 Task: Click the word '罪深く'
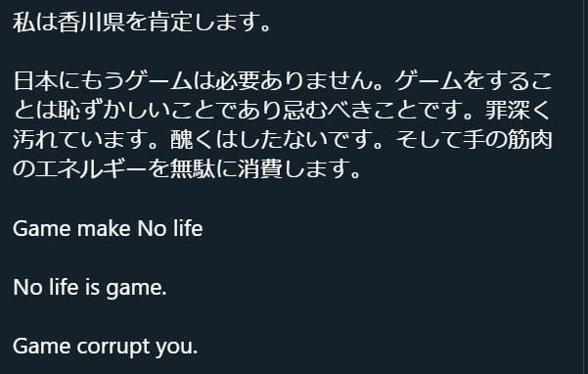tap(519, 111)
